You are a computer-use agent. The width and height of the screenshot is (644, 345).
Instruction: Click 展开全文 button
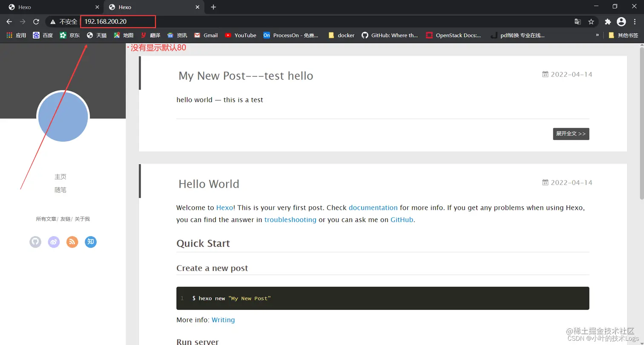point(571,134)
